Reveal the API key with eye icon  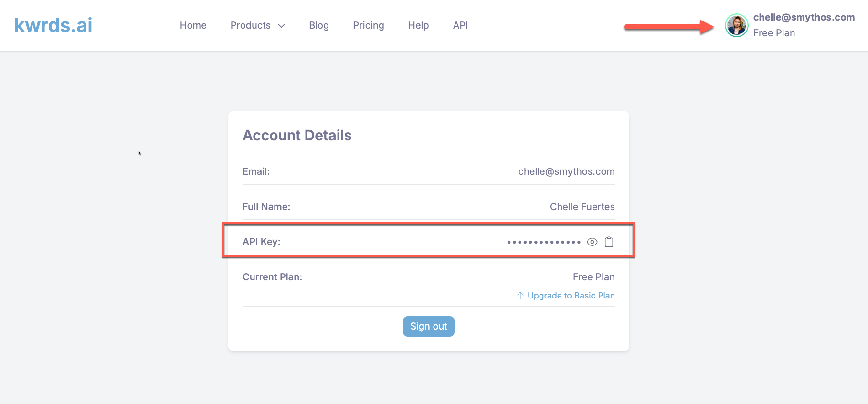click(x=592, y=242)
